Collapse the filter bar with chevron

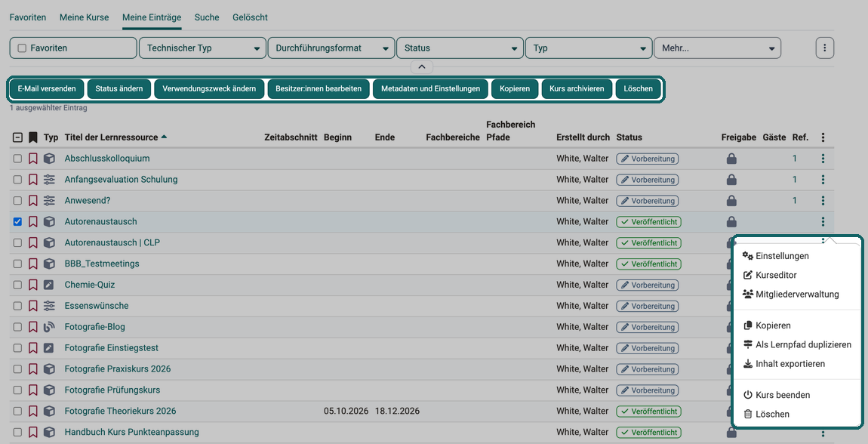422,66
